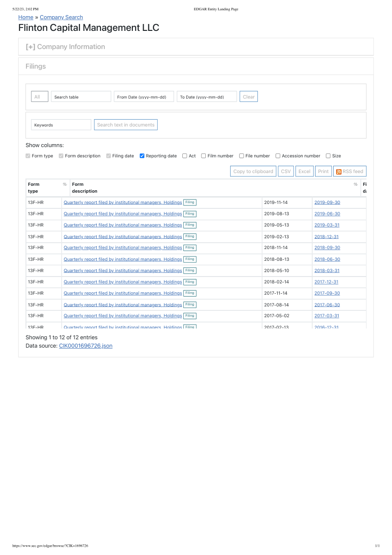Open the CIK0001696726.json data source link
Screen dimensions: 392x555
(86, 346)
